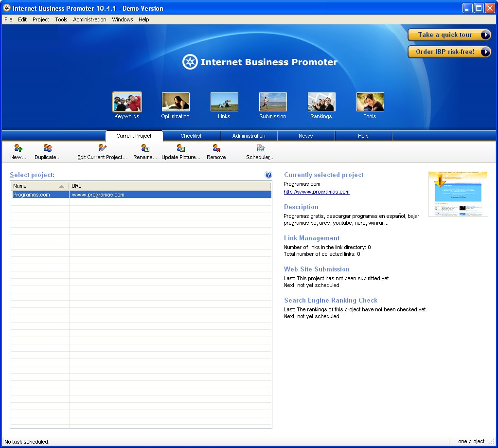Screen dimensions: 498x448
Task: Open the Tools module icon
Action: click(370, 102)
